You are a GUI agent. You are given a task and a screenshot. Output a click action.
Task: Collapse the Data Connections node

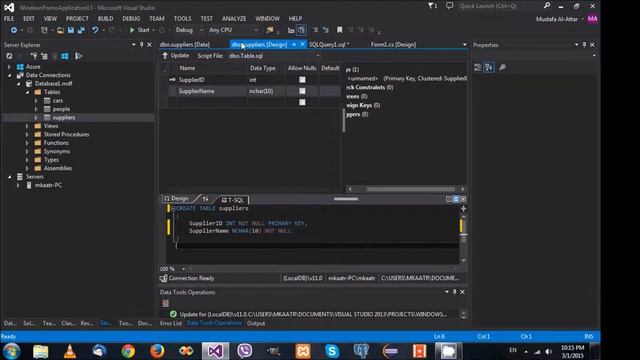[x=9, y=75]
